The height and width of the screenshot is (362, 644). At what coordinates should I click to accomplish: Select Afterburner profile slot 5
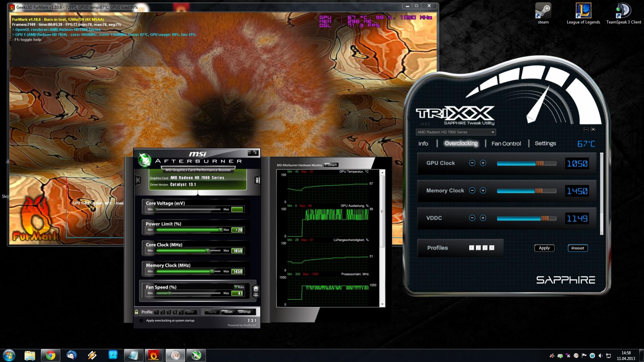point(181,312)
